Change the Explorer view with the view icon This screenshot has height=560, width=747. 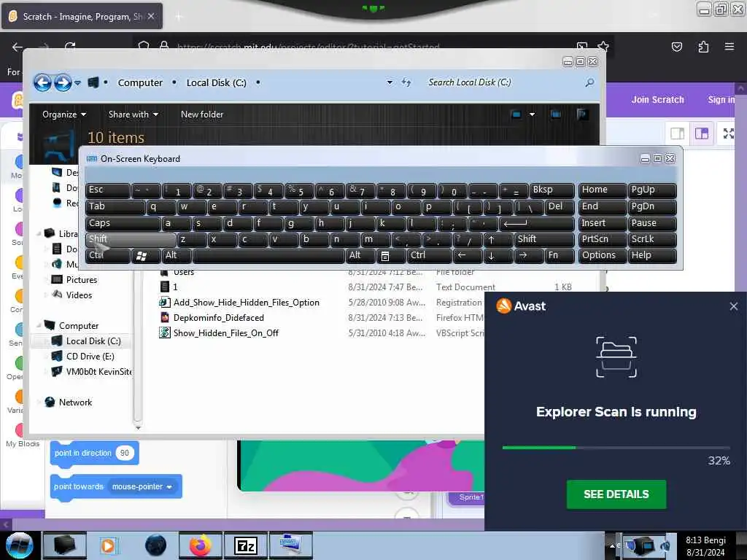(x=516, y=114)
